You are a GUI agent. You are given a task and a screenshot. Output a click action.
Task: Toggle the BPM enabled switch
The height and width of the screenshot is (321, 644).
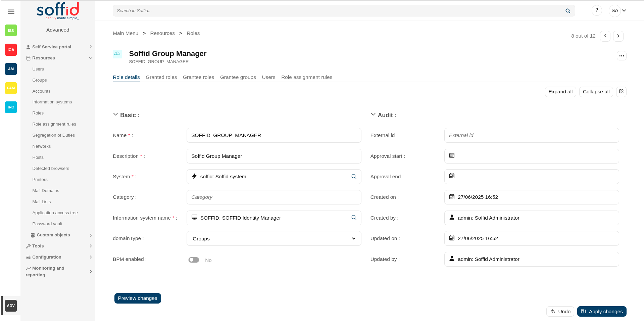pyautogui.click(x=194, y=260)
